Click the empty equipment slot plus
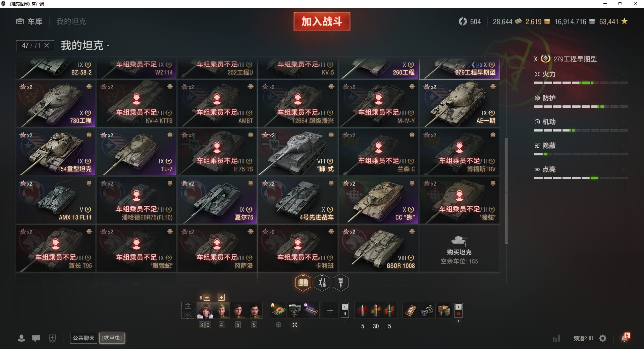This screenshot has height=349, width=644. (x=330, y=311)
